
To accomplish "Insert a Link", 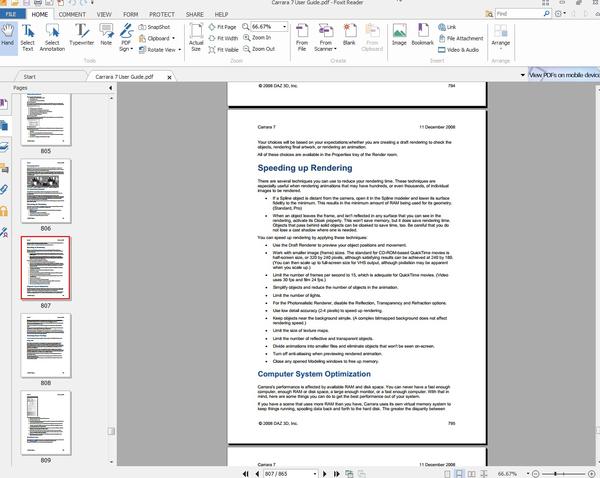I will pos(447,27).
